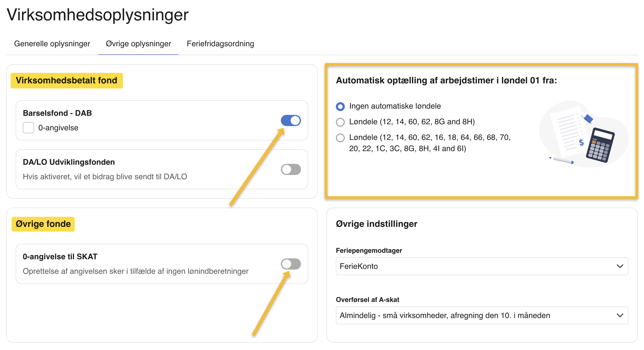Open the Feriepengemodtager dropdown
644x350 pixels.
[x=481, y=266]
